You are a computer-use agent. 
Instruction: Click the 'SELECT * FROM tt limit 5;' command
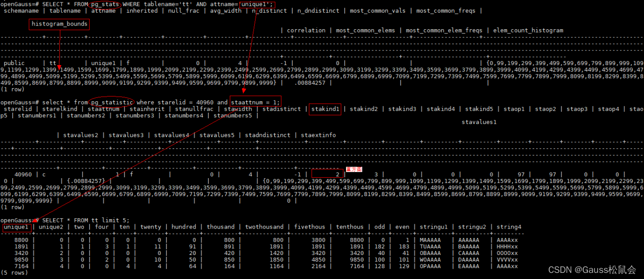coord(86,220)
